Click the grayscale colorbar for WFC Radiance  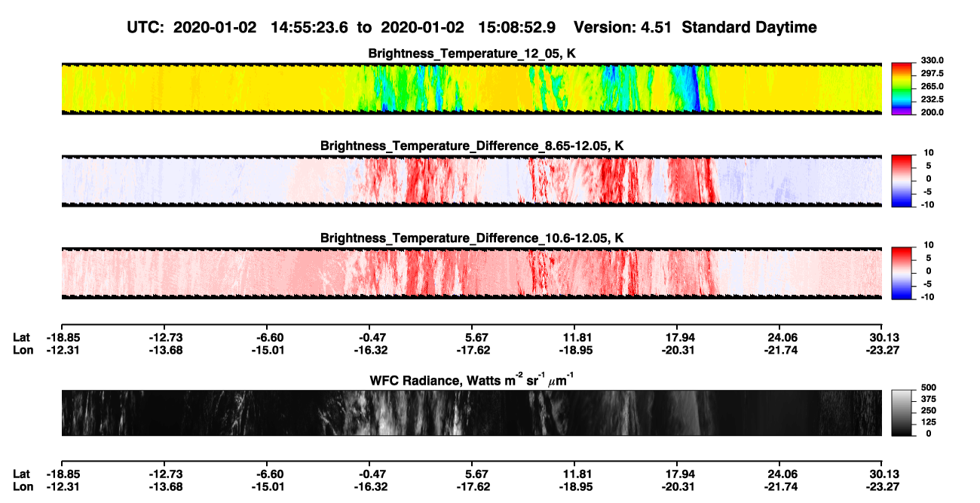click(901, 413)
